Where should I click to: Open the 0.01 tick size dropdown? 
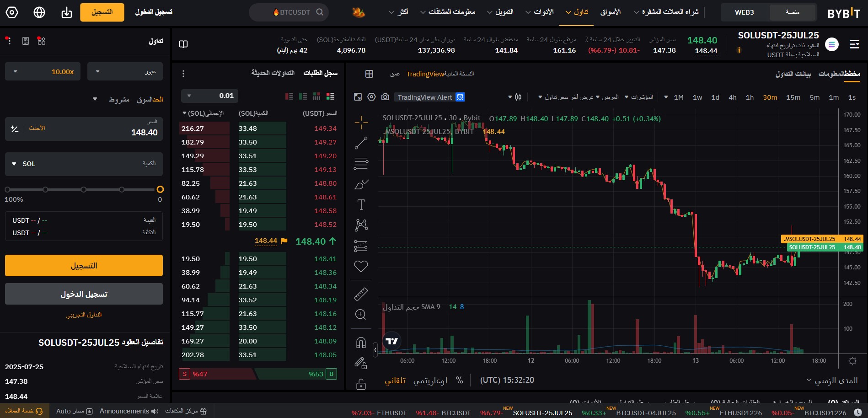(x=209, y=96)
